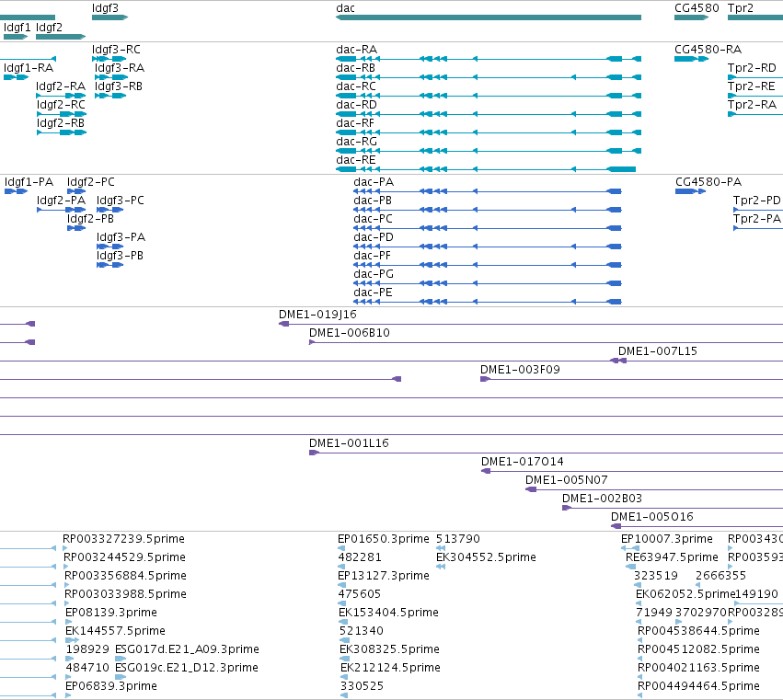The image size is (783, 700).
Task: Select the Idgf1 gene label
Action: coord(17,28)
